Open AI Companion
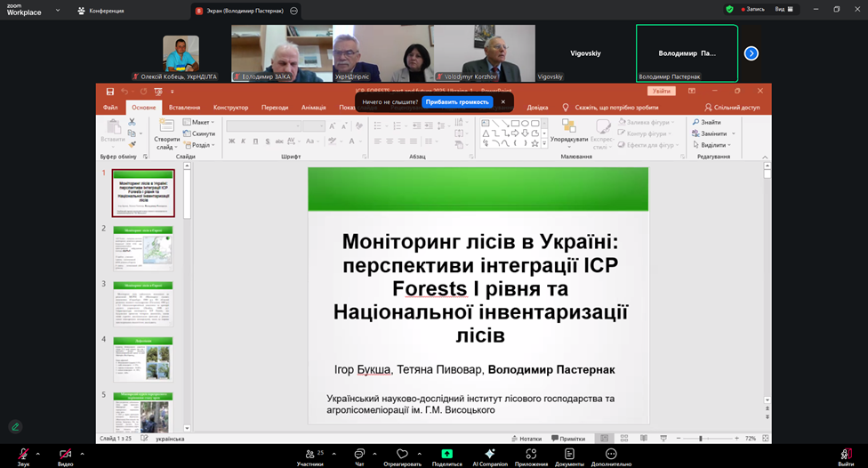This screenshot has height=468, width=868. (490, 454)
